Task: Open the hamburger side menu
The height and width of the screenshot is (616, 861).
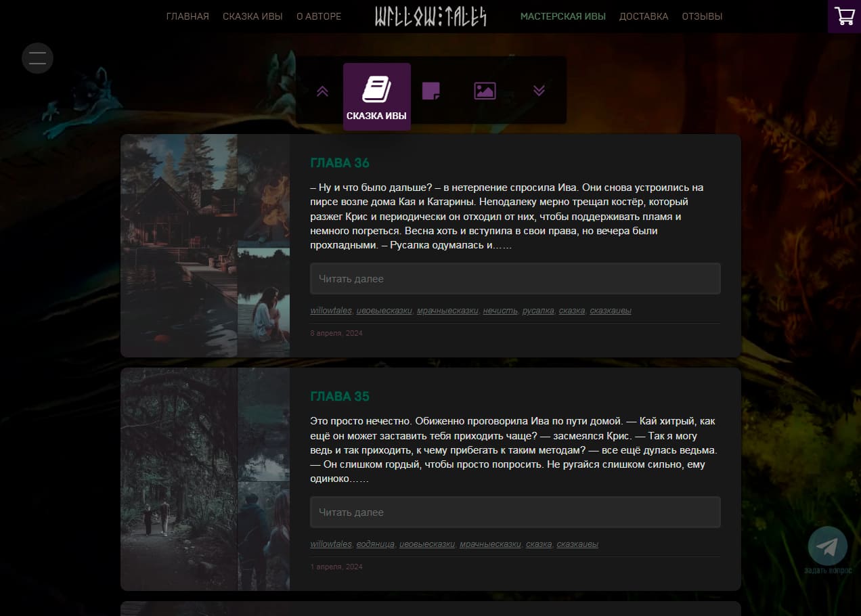Action: click(37, 58)
